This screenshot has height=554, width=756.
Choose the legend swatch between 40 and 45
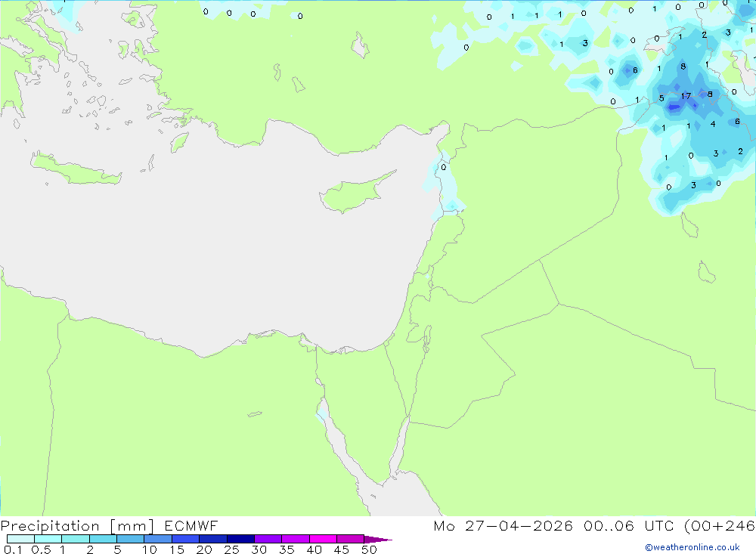[x=323, y=539]
